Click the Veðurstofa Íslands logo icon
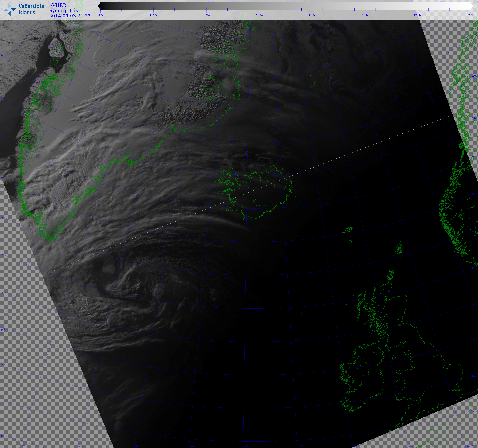This screenshot has height=448, width=478. click(10, 10)
